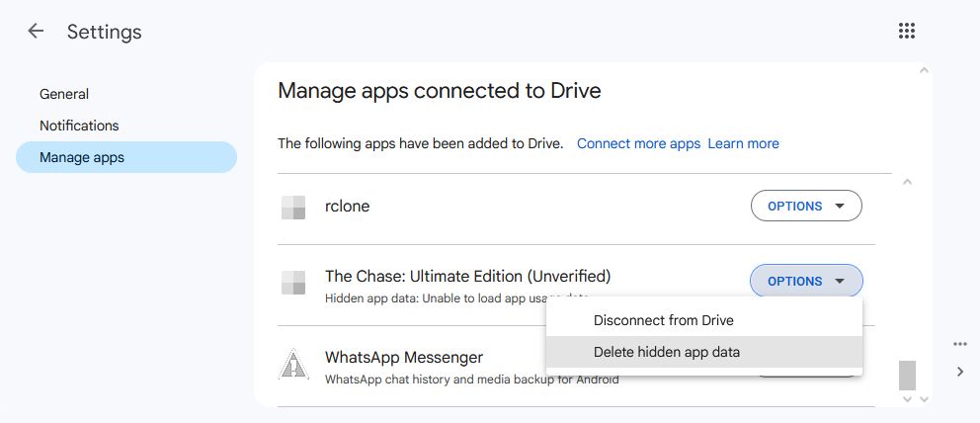980x423 pixels.
Task: Click the WhatsApp Messenger app icon
Action: click(293, 365)
